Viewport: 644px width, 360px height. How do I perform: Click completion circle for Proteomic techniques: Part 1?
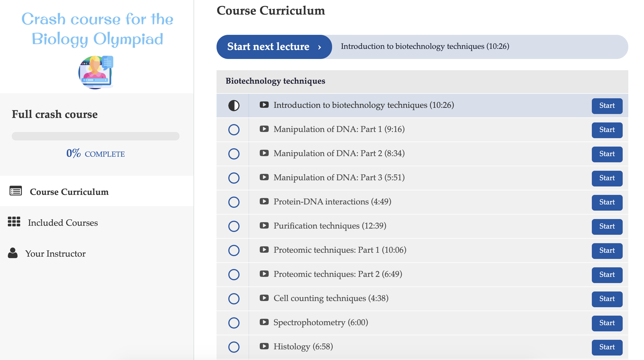[234, 250]
